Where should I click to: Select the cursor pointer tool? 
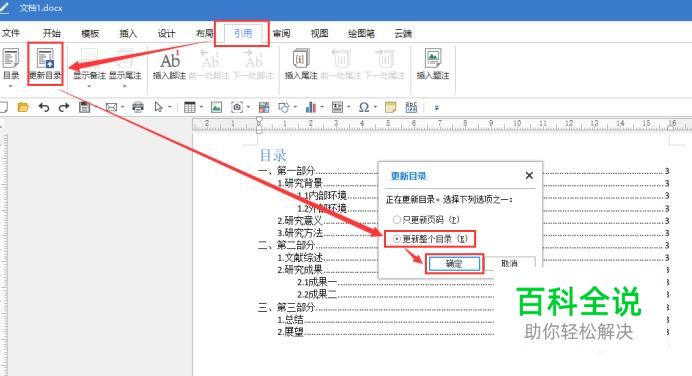(158, 107)
